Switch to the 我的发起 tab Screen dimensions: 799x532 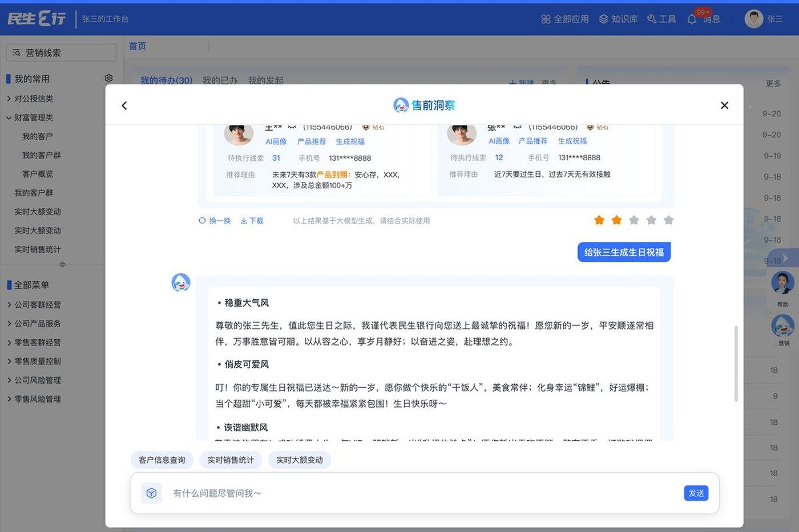coord(265,80)
